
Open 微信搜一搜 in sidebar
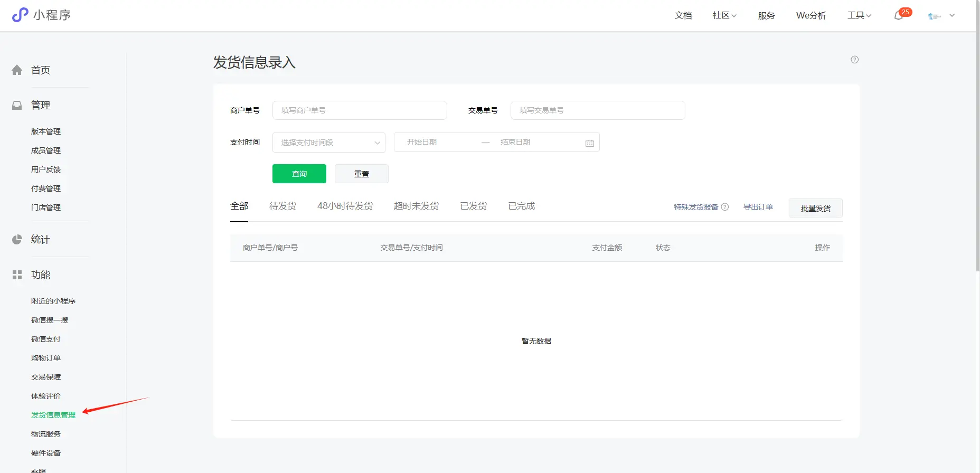click(50, 320)
